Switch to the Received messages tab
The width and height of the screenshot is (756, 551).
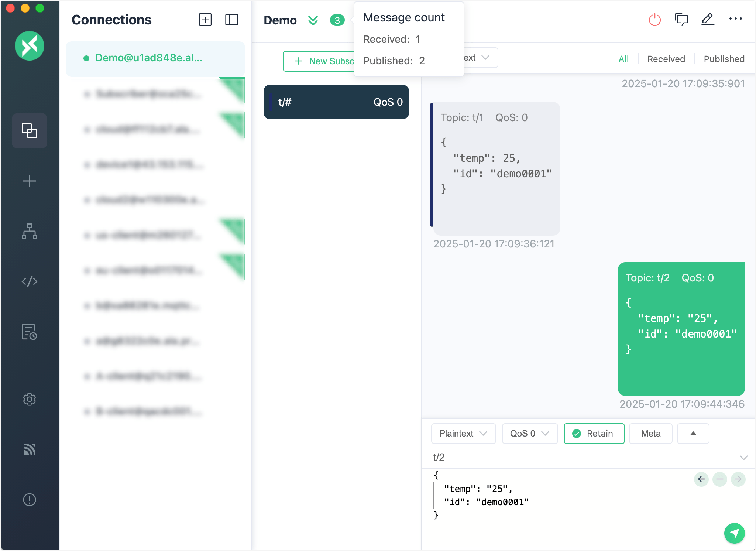click(665, 59)
